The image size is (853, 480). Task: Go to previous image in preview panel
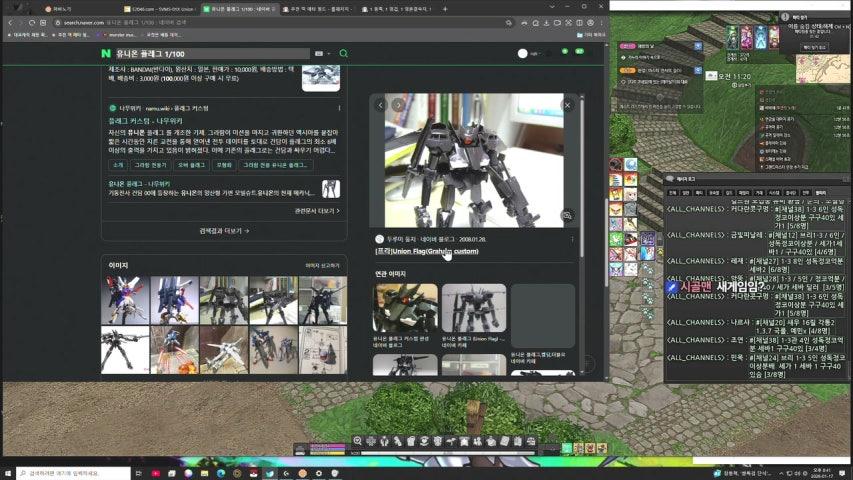pos(379,105)
